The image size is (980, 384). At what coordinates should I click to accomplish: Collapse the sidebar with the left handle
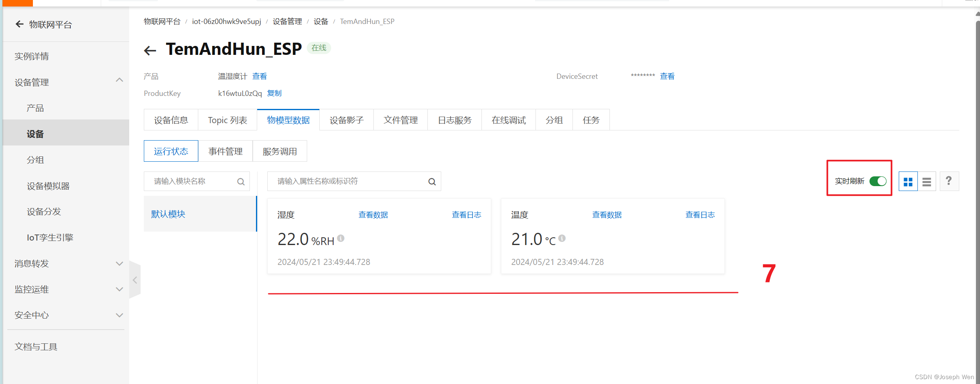coord(135,280)
